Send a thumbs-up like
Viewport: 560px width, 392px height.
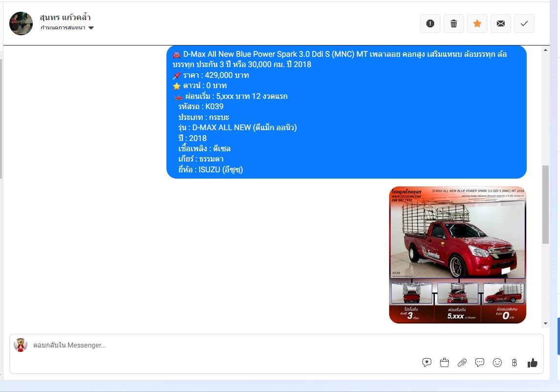pos(532,363)
